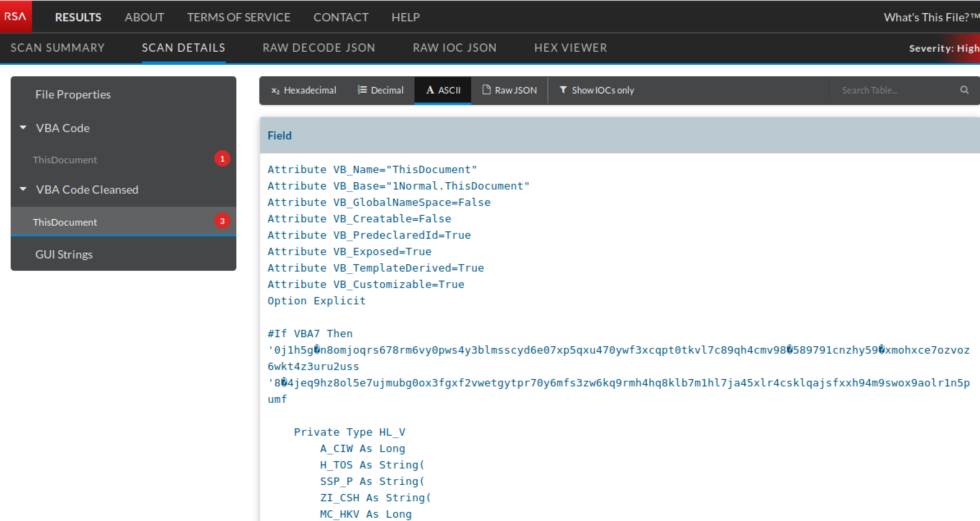
Task: Open the Hex Viewer tab
Action: point(570,48)
